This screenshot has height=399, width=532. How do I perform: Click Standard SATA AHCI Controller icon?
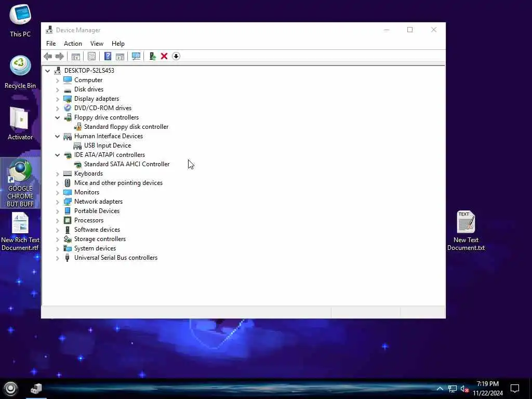pos(78,164)
